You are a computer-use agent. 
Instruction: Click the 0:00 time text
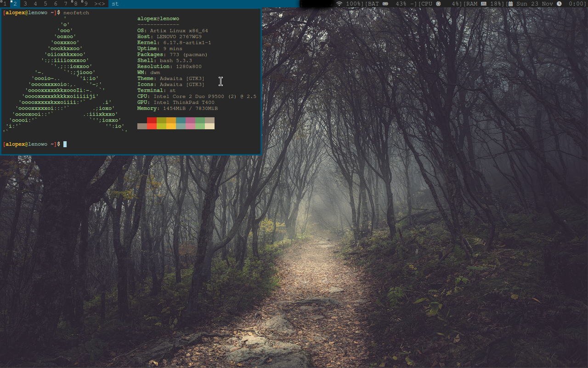point(576,4)
